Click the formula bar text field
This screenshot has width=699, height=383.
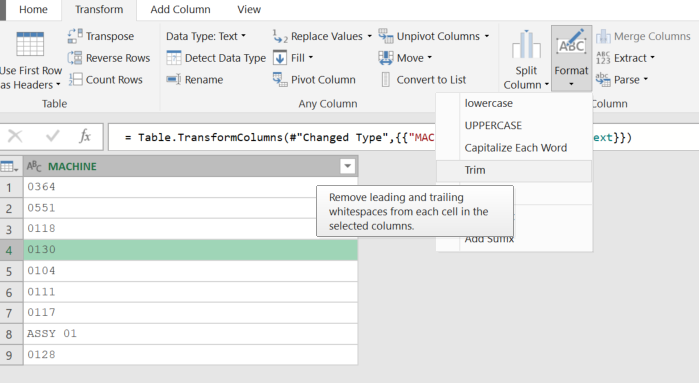coord(272,137)
